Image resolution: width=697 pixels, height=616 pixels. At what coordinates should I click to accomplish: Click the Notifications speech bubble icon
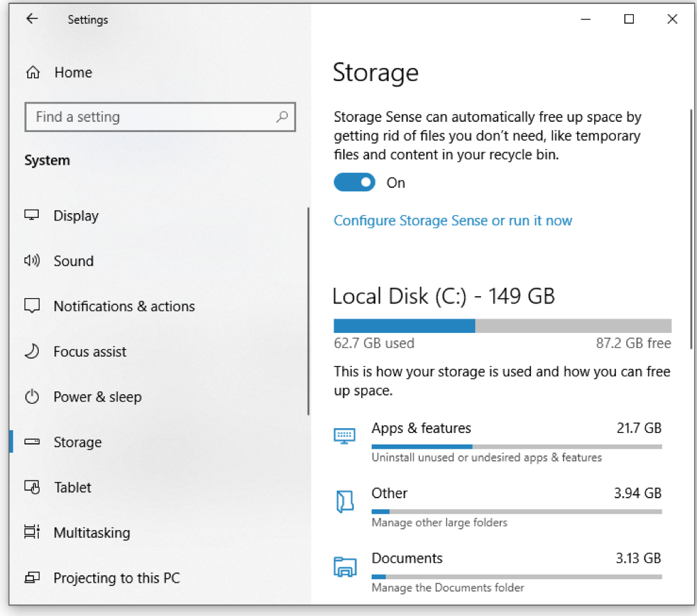pos(31,306)
